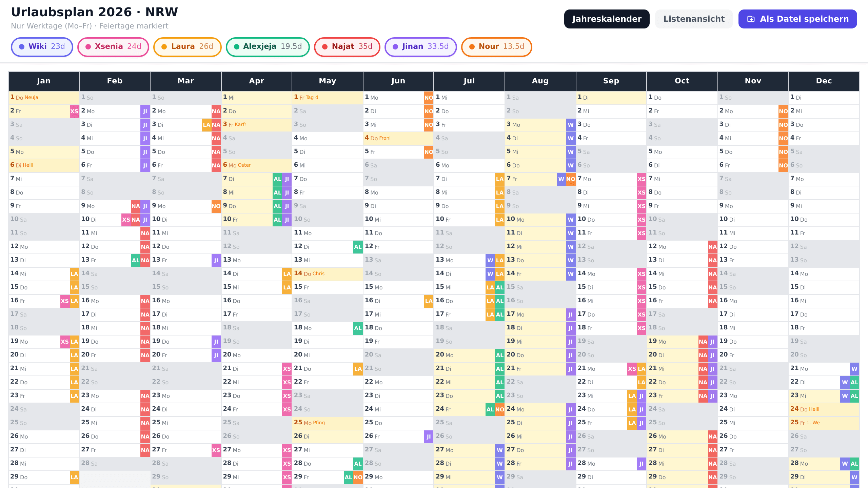Open the 6 Mo Oster holiday in April

(257, 165)
